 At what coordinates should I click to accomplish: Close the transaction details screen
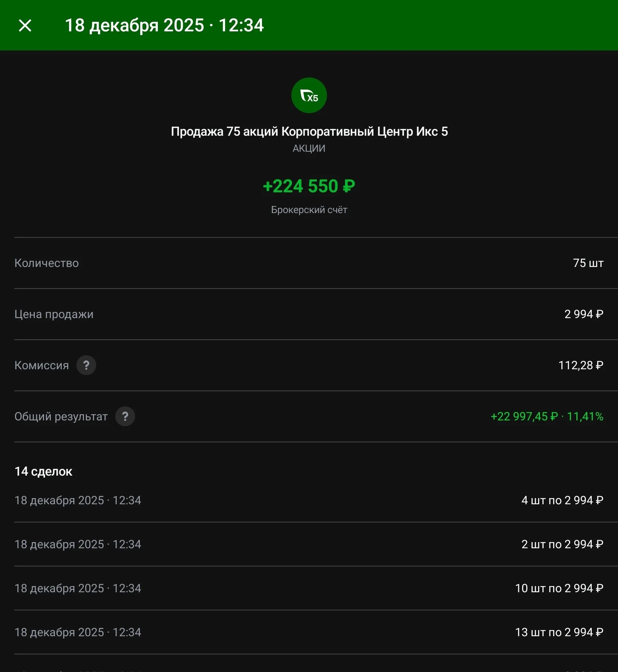25,26
